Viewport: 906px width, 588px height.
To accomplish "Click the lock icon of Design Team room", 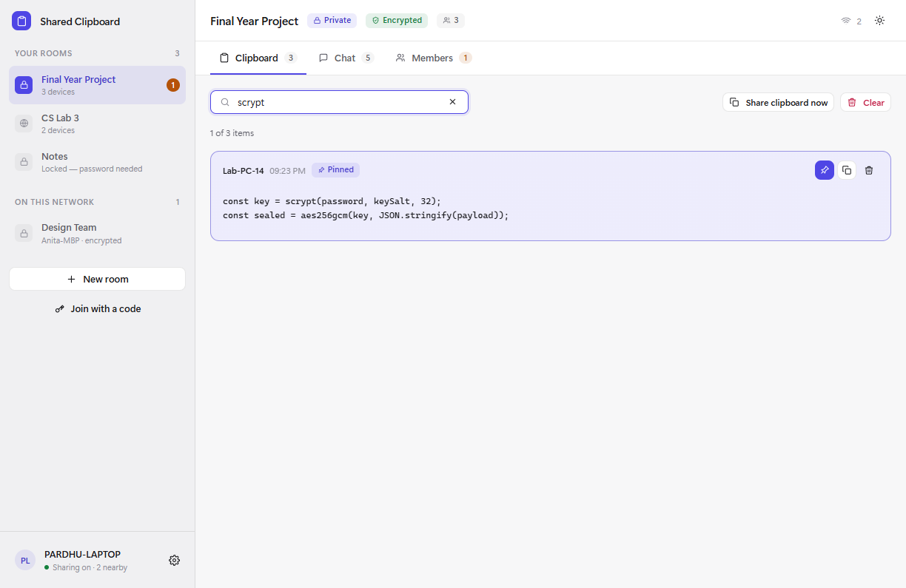I will pos(24,233).
